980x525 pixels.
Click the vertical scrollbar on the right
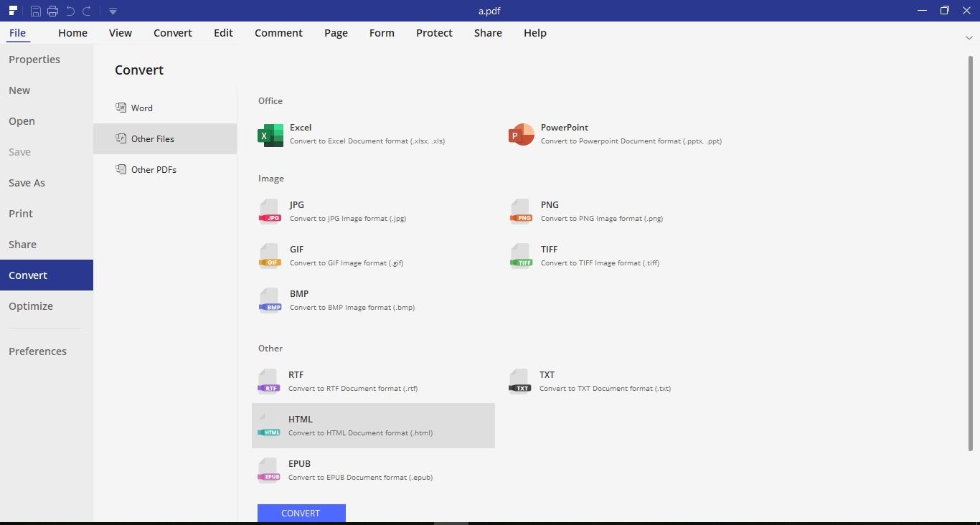pyautogui.click(x=971, y=253)
